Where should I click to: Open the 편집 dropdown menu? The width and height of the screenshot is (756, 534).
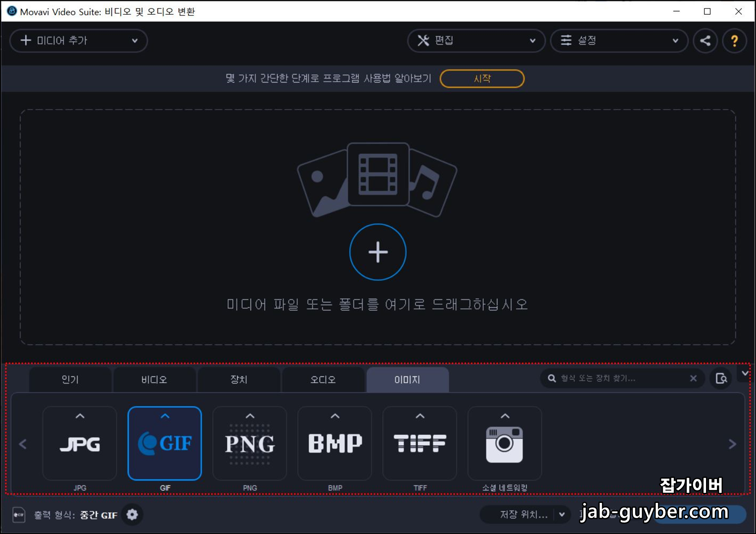(x=476, y=41)
